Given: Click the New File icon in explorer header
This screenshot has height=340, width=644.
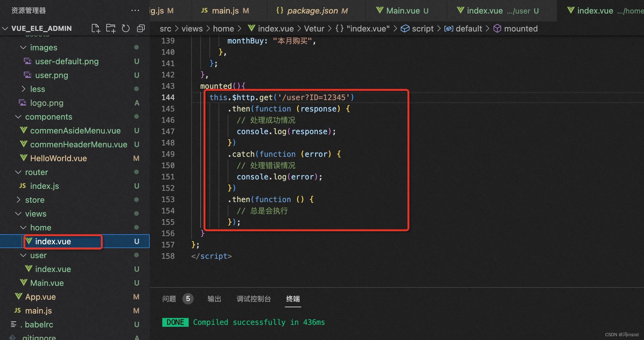Looking at the screenshot, I should 96,28.
